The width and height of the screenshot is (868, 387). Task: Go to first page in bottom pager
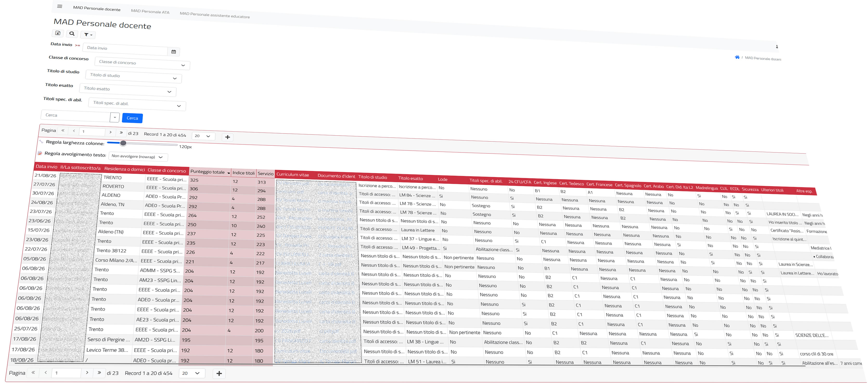[x=33, y=372]
